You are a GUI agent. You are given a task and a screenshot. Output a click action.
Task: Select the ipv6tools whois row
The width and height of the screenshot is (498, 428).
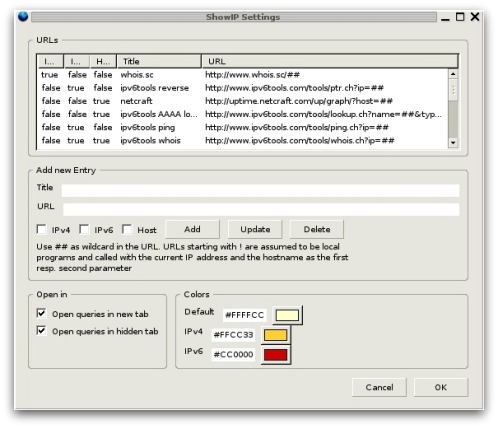point(243,141)
